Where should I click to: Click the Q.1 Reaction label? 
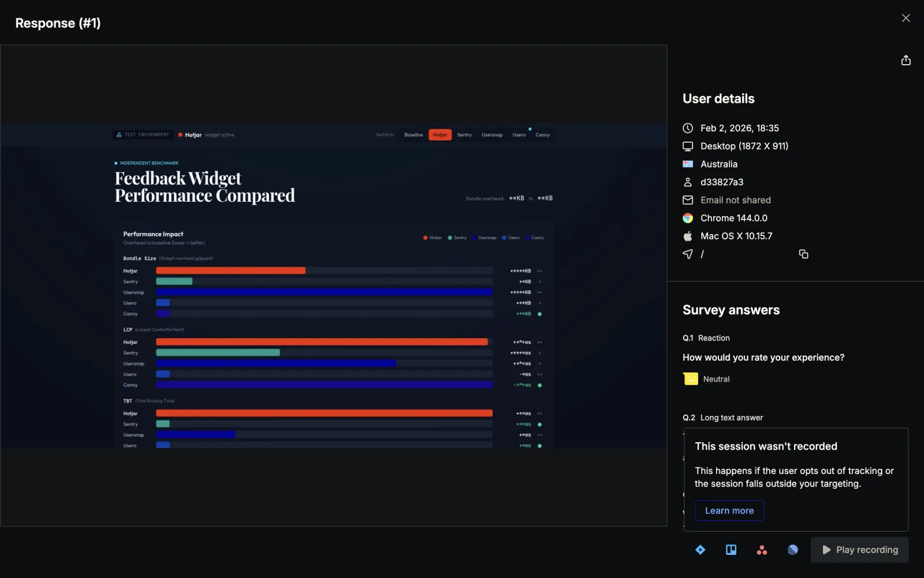tap(706, 338)
